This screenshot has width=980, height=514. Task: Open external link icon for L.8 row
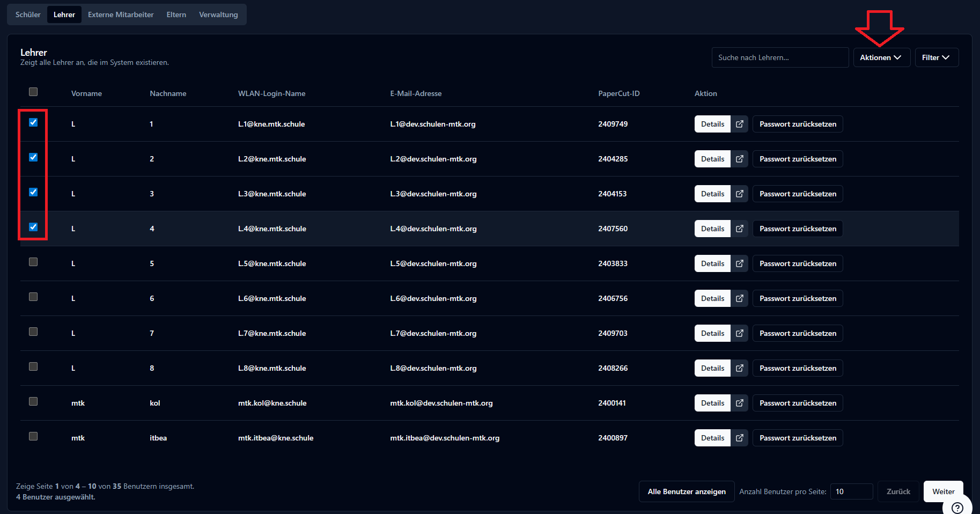(739, 368)
